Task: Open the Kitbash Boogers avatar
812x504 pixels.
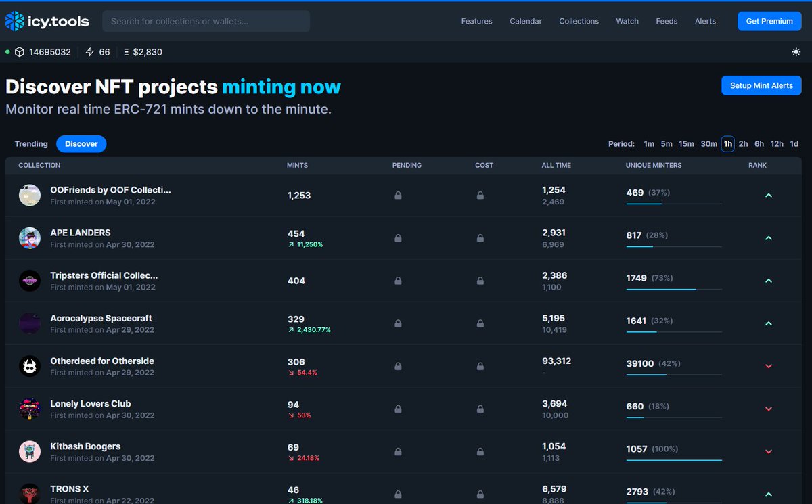Action: (30, 451)
